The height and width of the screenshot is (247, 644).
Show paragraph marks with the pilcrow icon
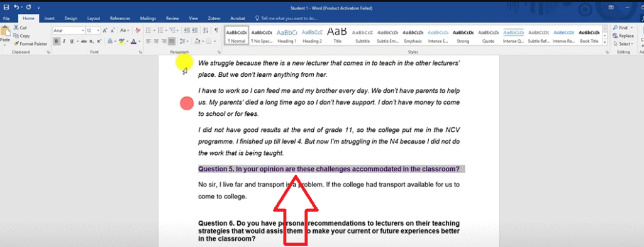pos(216,30)
